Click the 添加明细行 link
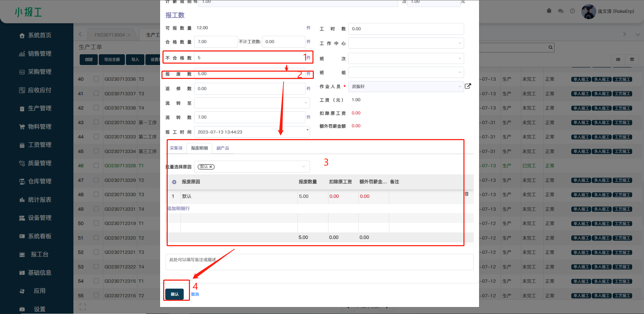This screenshot has height=314, width=644. coord(178,209)
